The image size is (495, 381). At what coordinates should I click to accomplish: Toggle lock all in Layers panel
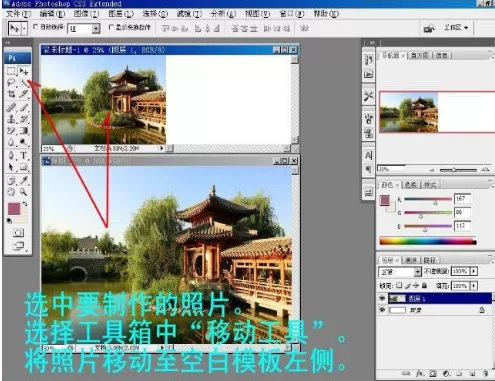(424, 286)
